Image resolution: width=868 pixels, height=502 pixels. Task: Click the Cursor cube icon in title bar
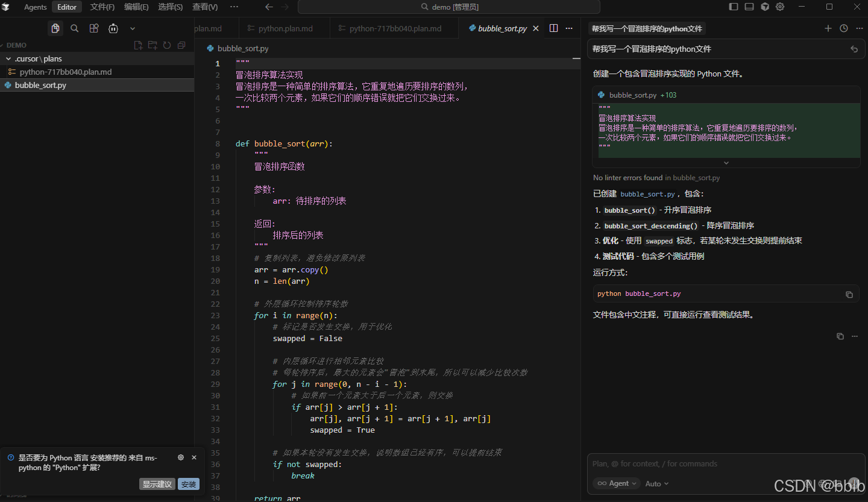(765, 7)
